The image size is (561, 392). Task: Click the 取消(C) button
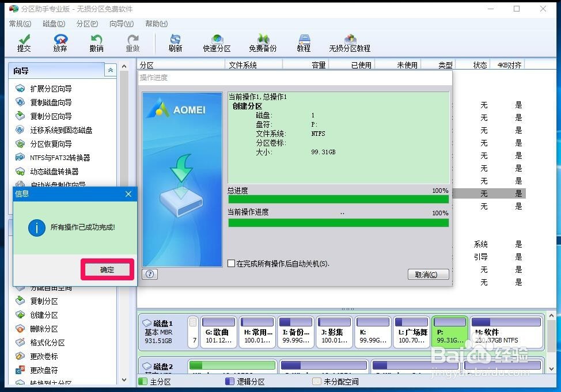point(429,275)
